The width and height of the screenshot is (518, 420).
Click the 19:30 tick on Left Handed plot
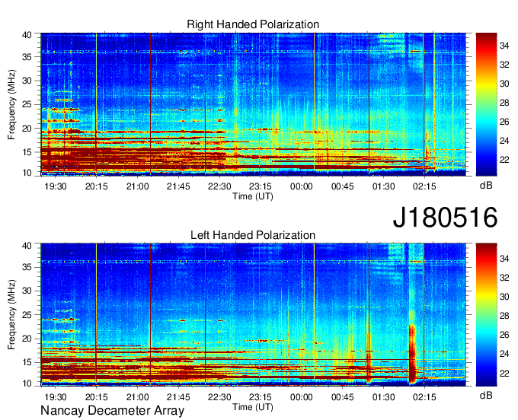[56, 397]
